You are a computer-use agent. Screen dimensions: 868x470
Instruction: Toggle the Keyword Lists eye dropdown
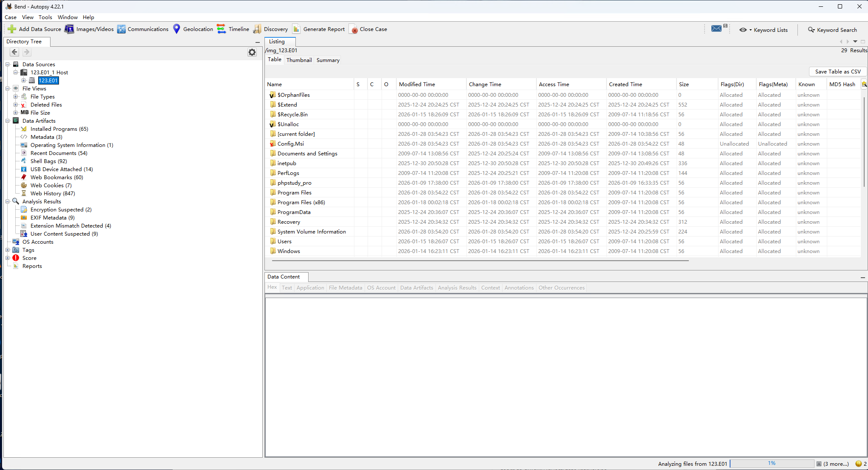coord(745,30)
